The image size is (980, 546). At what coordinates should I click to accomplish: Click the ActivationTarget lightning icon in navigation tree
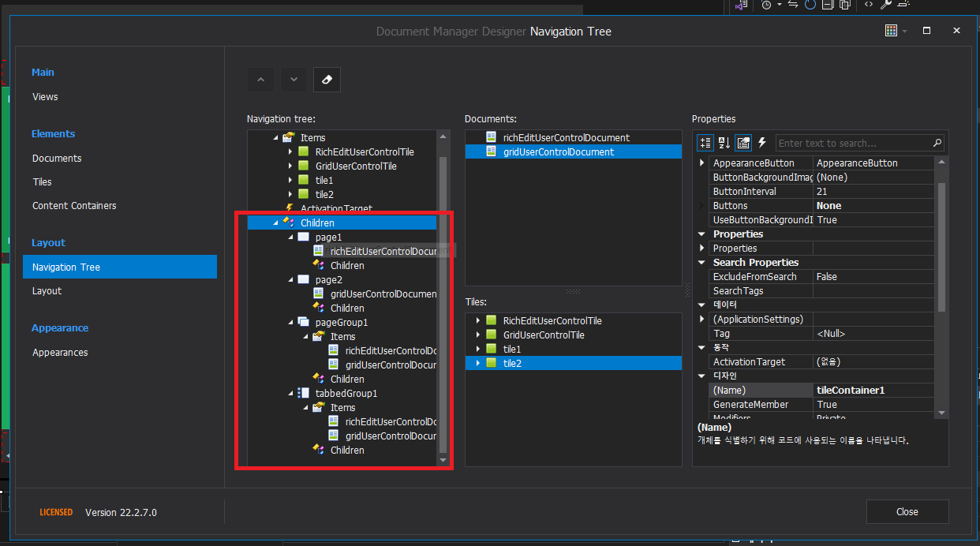click(288, 208)
